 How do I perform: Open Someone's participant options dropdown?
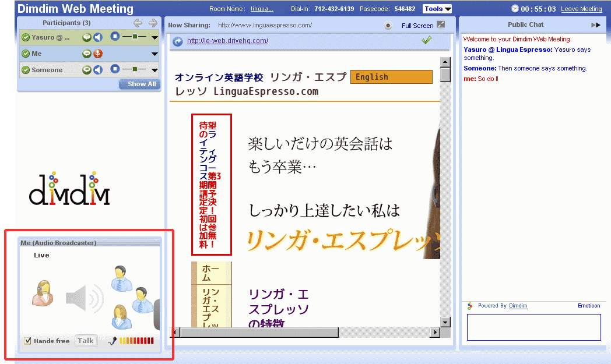[154, 70]
